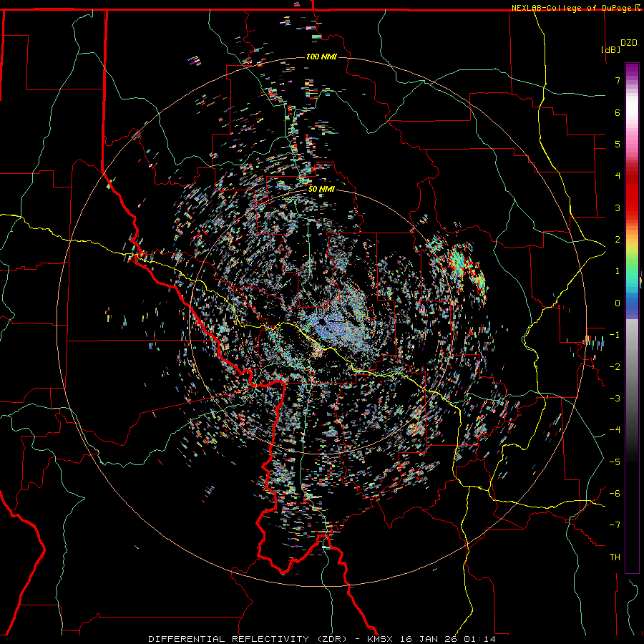Screen dimensions: 644x644
Task: Click the DZD legend title
Action: (x=629, y=43)
